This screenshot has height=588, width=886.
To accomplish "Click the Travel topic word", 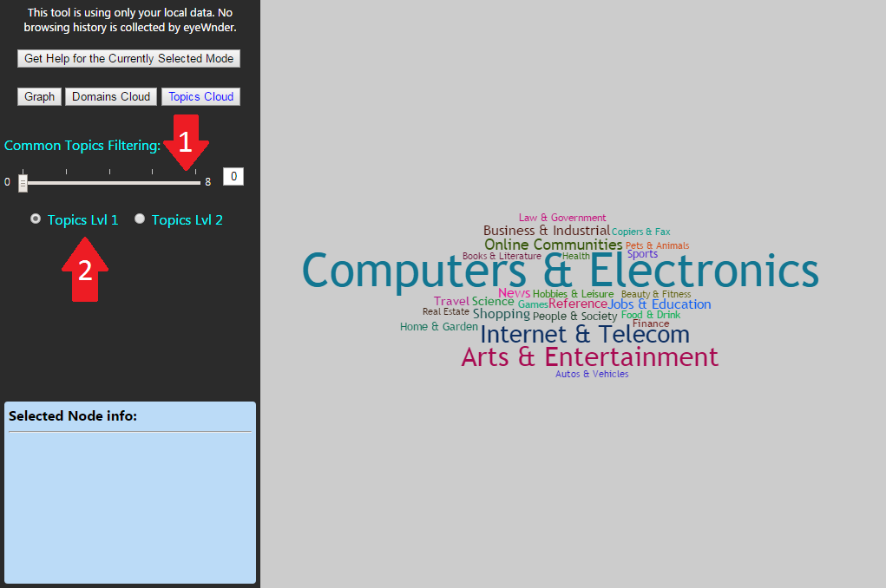I will (451, 302).
